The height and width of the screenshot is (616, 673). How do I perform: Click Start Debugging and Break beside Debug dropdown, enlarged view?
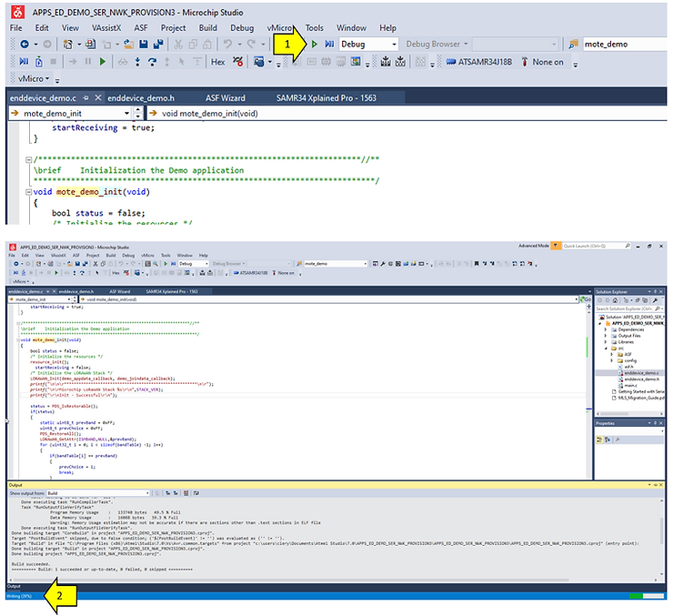(x=329, y=44)
